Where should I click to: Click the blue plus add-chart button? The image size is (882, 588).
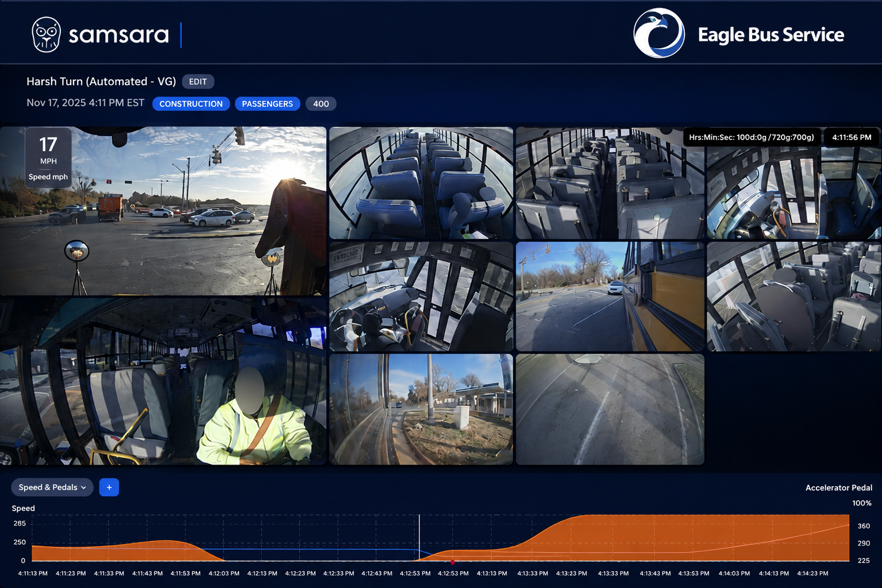pyautogui.click(x=109, y=488)
